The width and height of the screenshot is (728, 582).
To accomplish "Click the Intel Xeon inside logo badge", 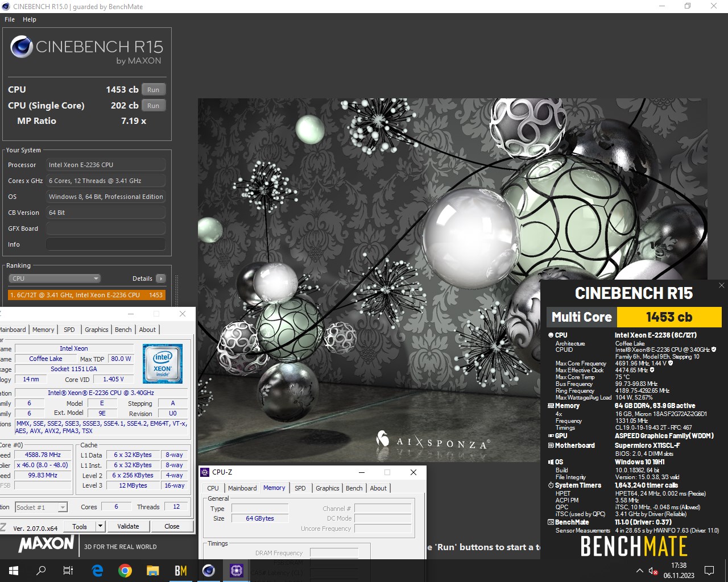I will coord(163,364).
